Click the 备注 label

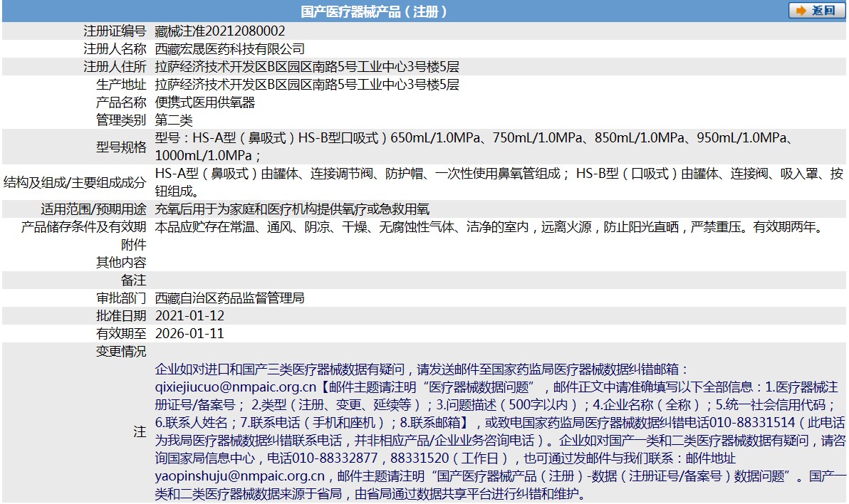pyautogui.click(x=134, y=281)
